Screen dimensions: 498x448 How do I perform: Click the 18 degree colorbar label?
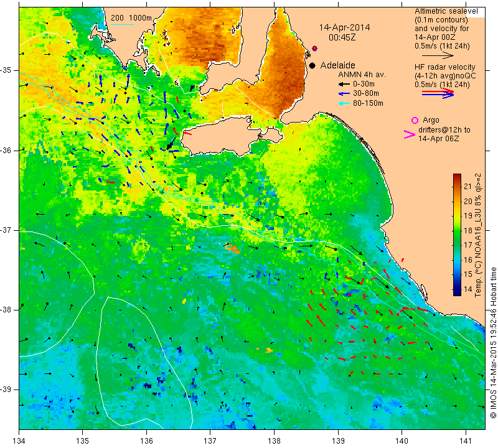click(467, 230)
